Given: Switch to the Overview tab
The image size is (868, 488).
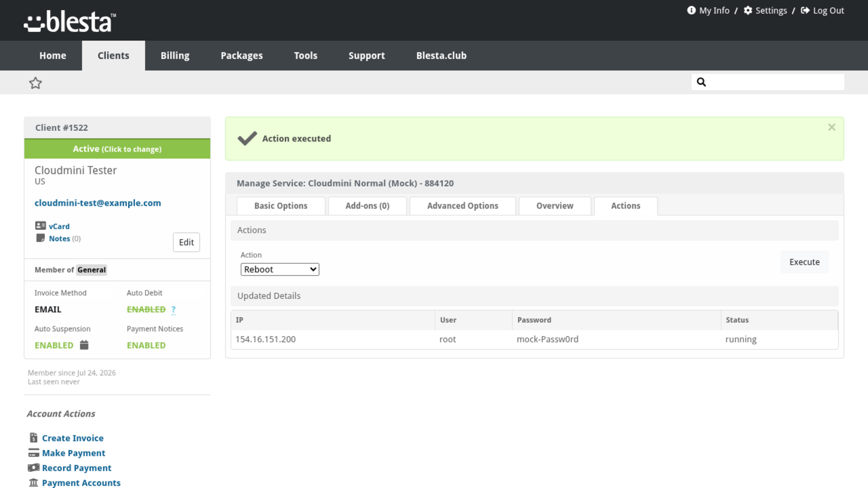Looking at the screenshot, I should [x=555, y=206].
